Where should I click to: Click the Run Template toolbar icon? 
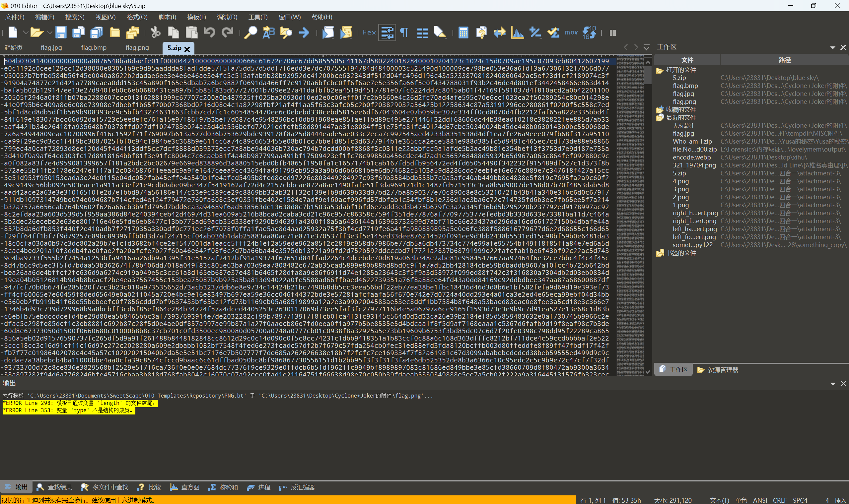[346, 32]
